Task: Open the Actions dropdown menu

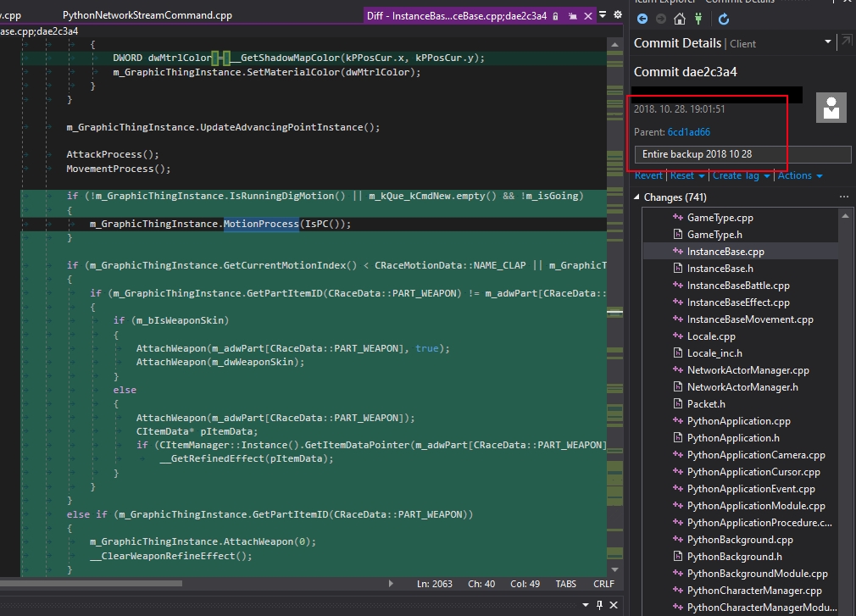Action: 800,175
